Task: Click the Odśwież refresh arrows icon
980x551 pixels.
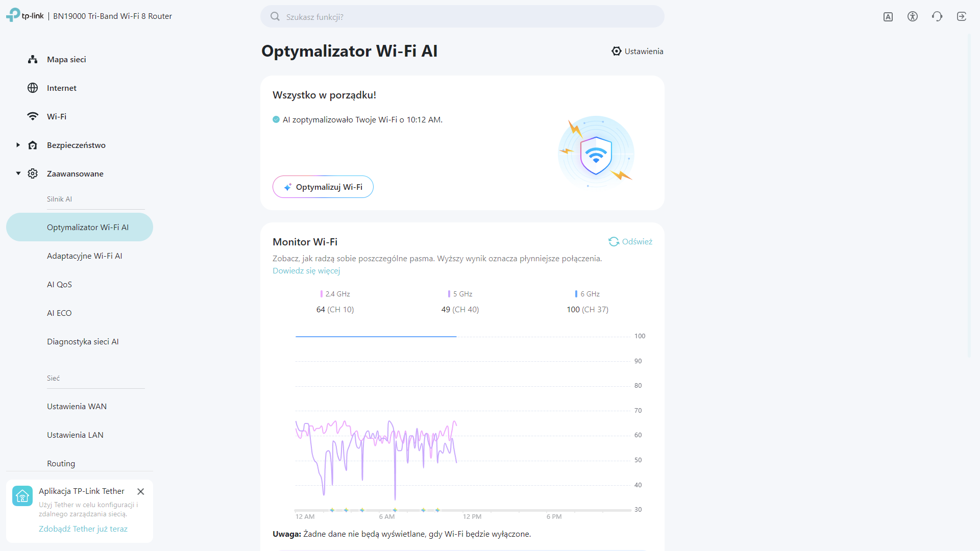Action: coord(614,241)
